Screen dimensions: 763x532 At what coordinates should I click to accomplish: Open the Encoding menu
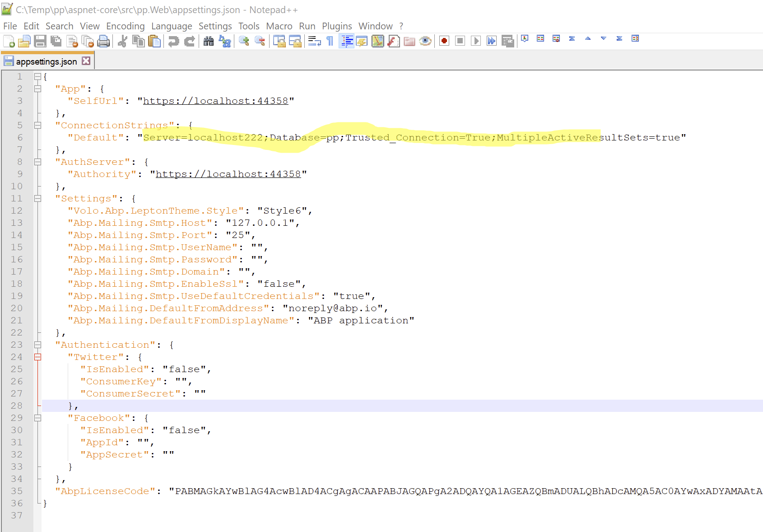pyautogui.click(x=125, y=26)
